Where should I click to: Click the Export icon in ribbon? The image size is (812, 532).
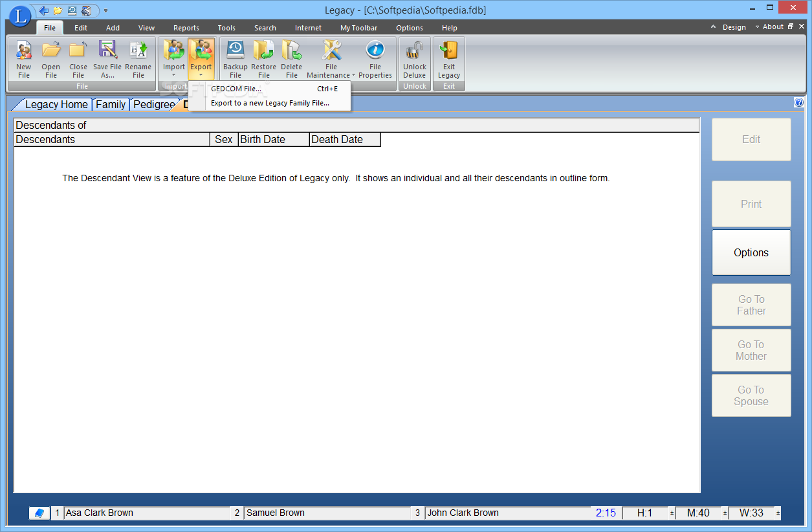point(201,50)
